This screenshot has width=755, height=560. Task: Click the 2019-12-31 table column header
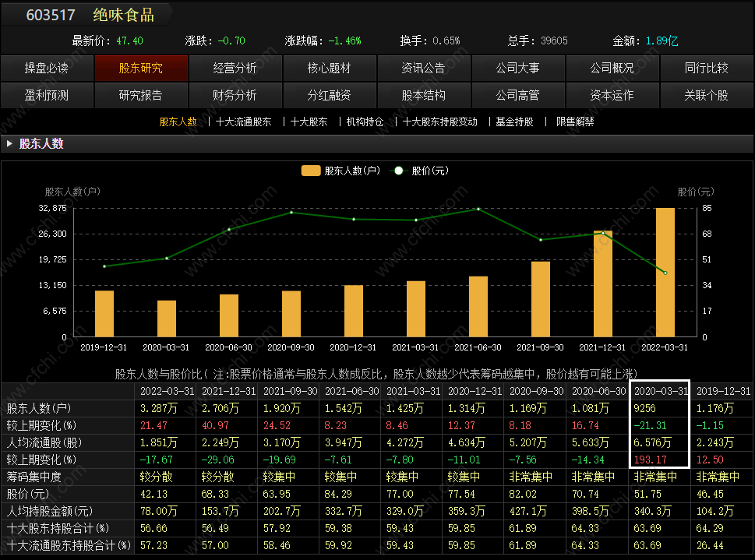pos(723,392)
